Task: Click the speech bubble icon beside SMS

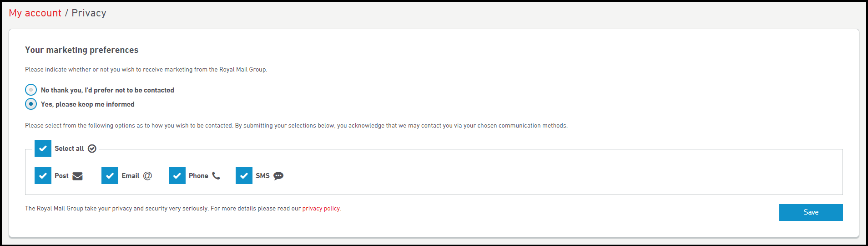Action: click(278, 176)
